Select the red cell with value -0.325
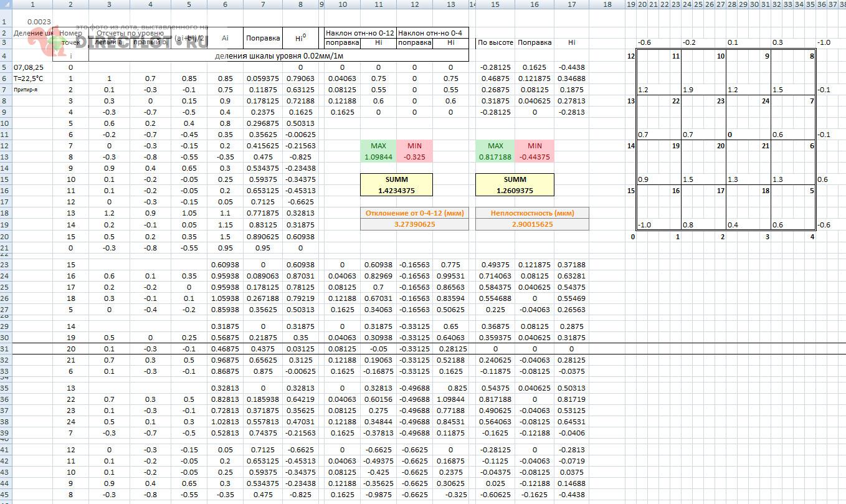Image resolution: width=846 pixels, height=504 pixels. click(414, 157)
